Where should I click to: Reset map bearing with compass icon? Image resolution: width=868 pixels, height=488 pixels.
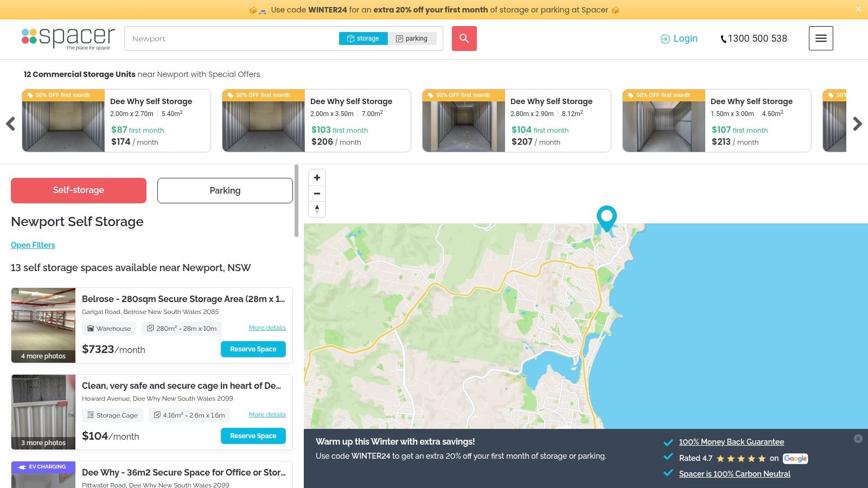coord(317,209)
